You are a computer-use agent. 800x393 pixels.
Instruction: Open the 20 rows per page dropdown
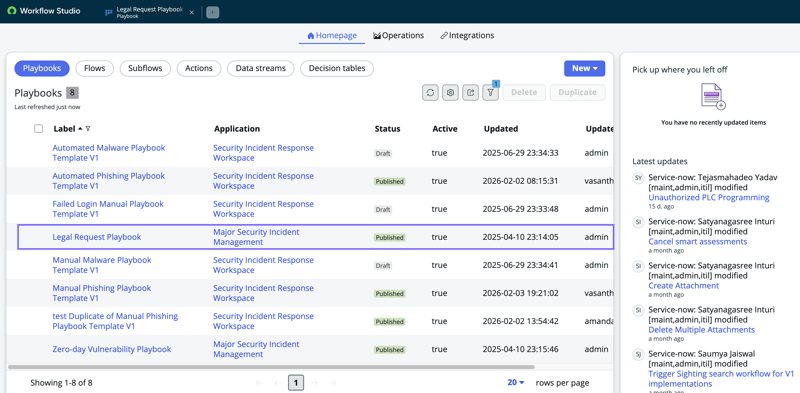pos(516,382)
